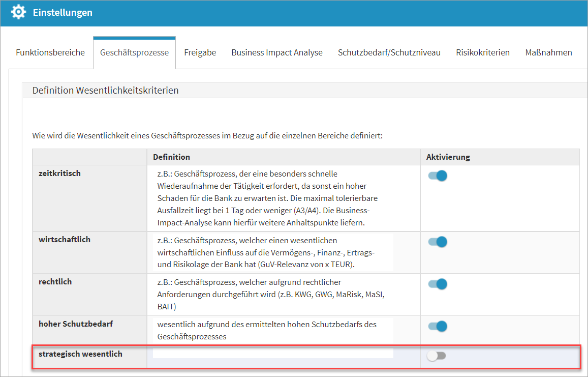This screenshot has height=377, width=588.
Task: Turn off the wirtschaftlich toggle
Action: coord(437,242)
